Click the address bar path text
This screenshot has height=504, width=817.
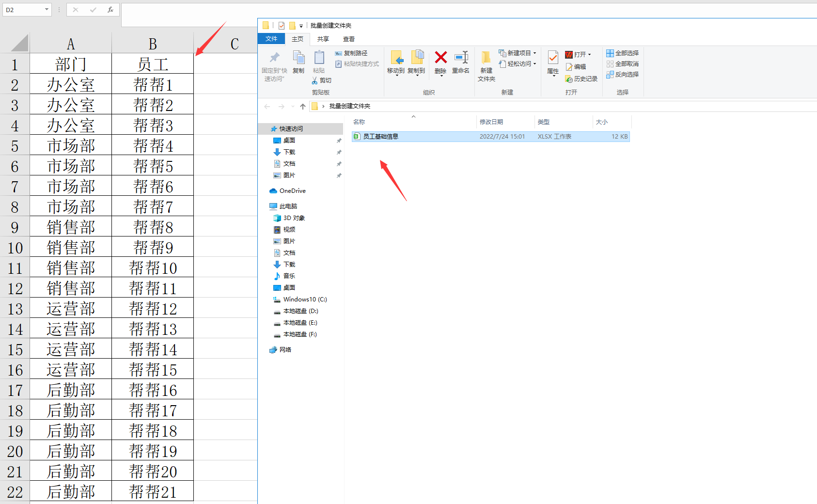349,106
